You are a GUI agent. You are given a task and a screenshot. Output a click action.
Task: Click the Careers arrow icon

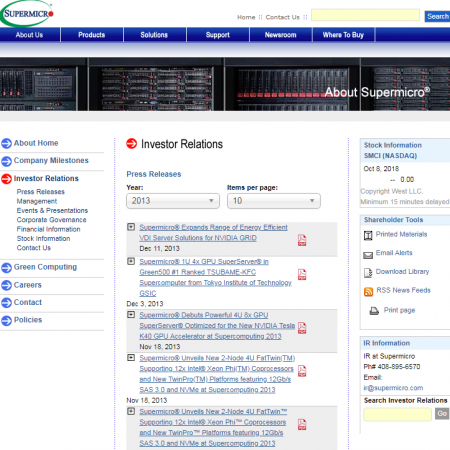(6, 285)
